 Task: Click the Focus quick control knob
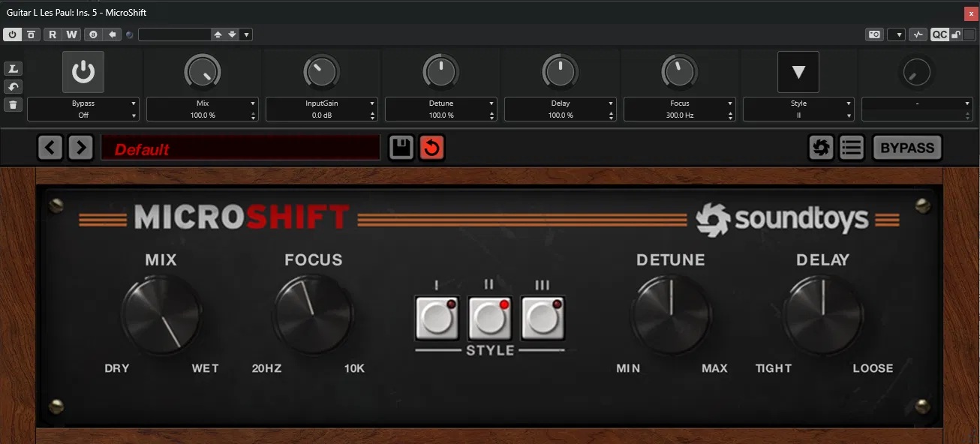[x=680, y=72]
